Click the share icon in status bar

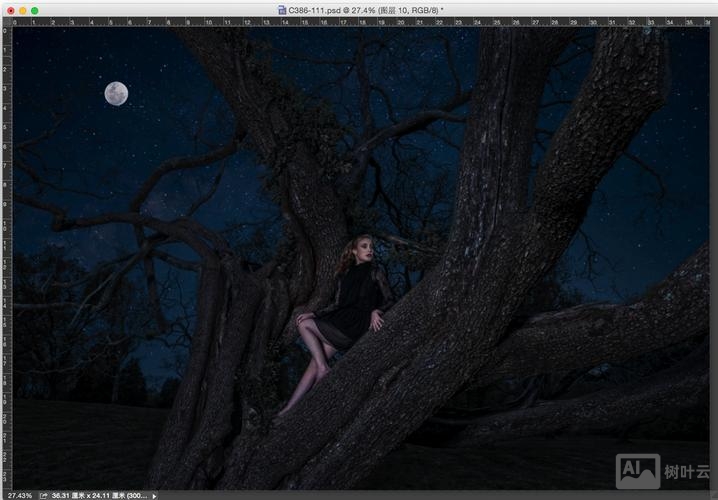pyautogui.click(x=44, y=495)
